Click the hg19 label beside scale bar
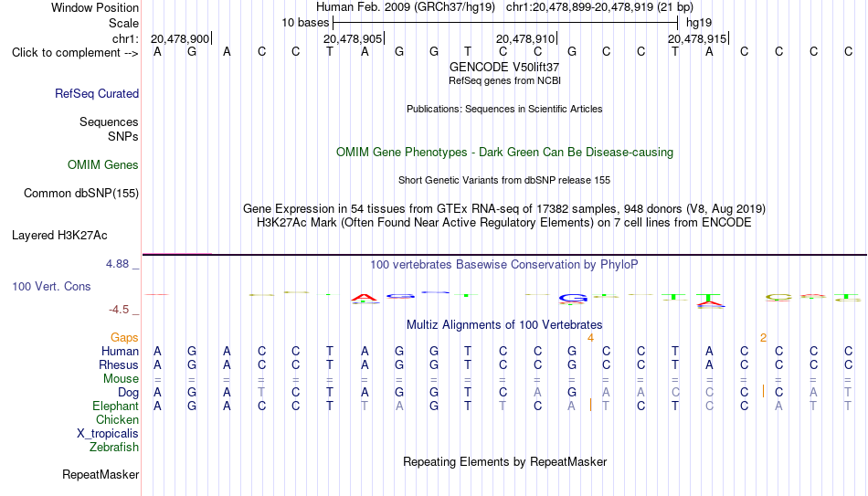This screenshot has width=868, height=496. tap(699, 23)
